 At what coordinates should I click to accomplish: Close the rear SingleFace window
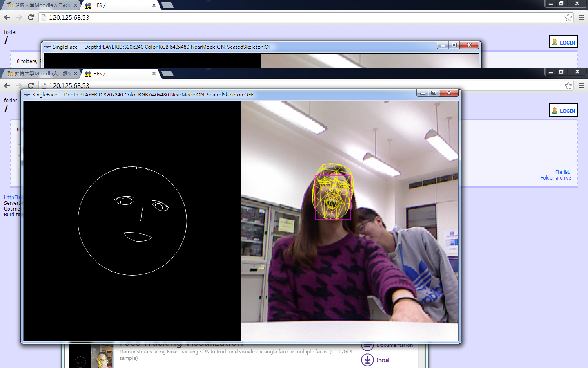pos(469,45)
